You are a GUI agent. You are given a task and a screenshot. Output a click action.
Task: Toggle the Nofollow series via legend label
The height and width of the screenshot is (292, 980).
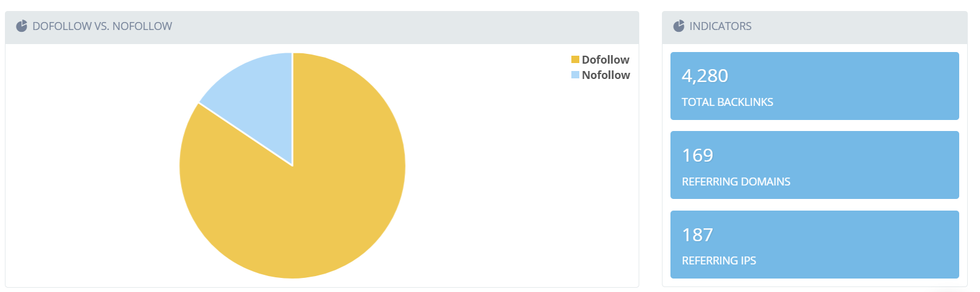[x=606, y=75]
